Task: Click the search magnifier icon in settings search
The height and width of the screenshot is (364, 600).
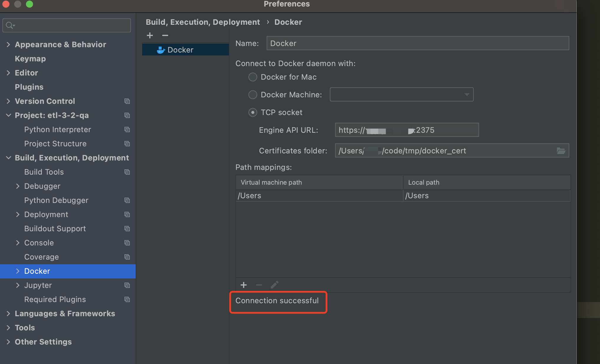Action: tap(10, 25)
